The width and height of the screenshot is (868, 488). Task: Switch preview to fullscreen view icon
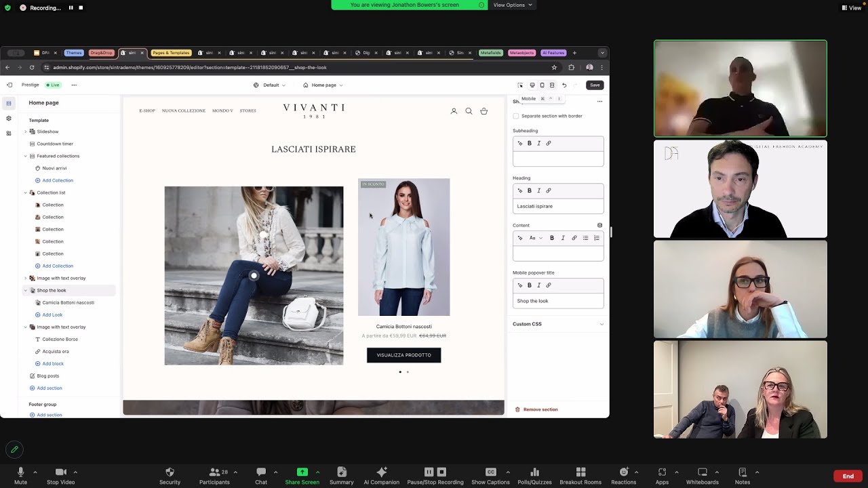click(x=552, y=85)
